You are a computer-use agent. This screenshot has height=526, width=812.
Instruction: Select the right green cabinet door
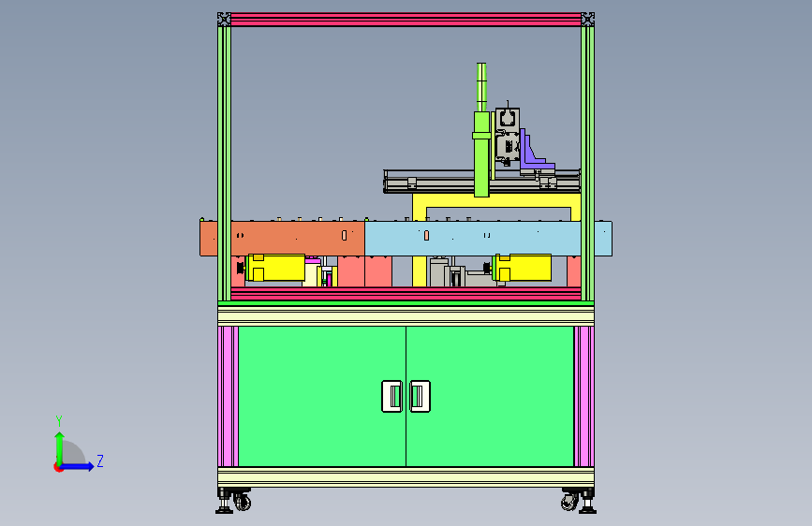[x=490, y=396]
